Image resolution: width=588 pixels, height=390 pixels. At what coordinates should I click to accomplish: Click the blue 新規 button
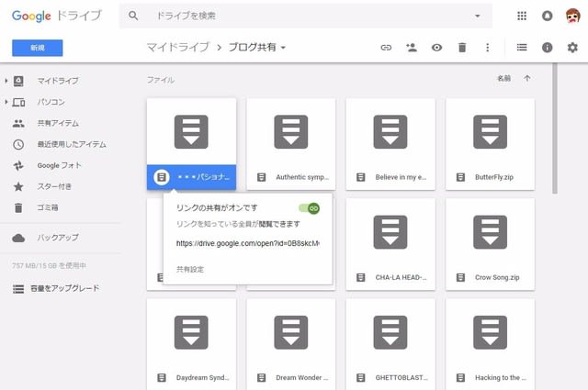tap(38, 48)
